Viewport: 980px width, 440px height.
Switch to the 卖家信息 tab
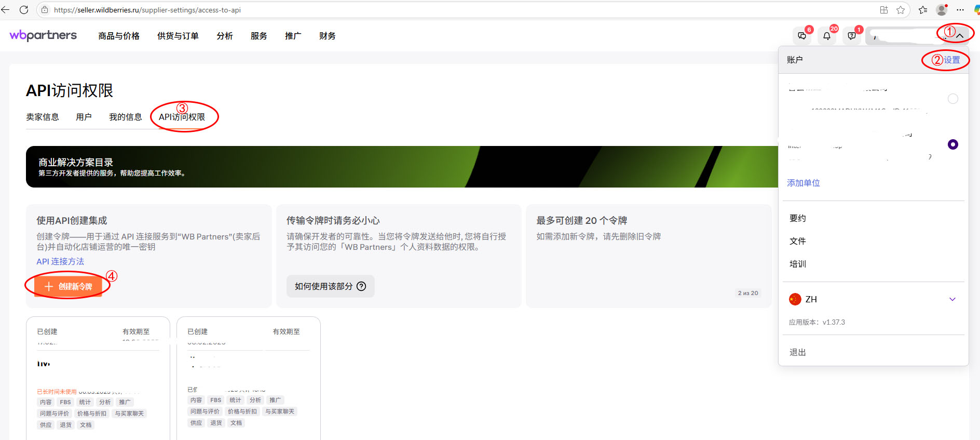pos(43,117)
